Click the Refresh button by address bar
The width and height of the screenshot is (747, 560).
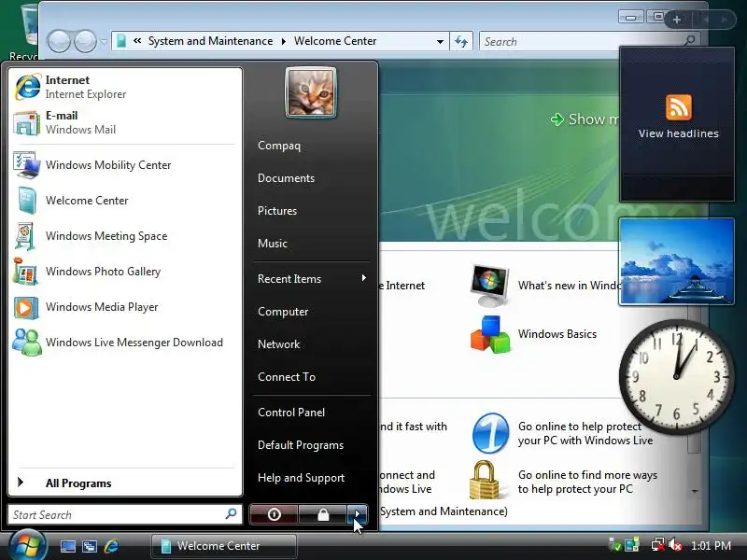[461, 41]
